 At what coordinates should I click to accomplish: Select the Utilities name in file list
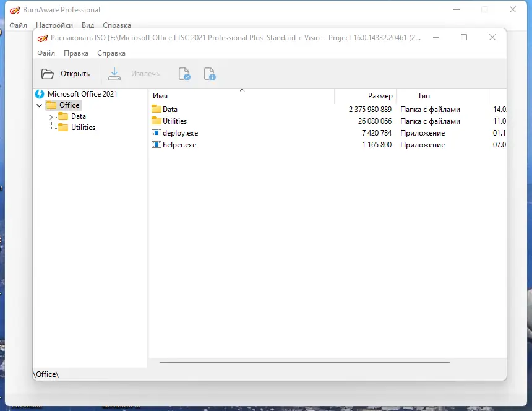click(x=174, y=121)
